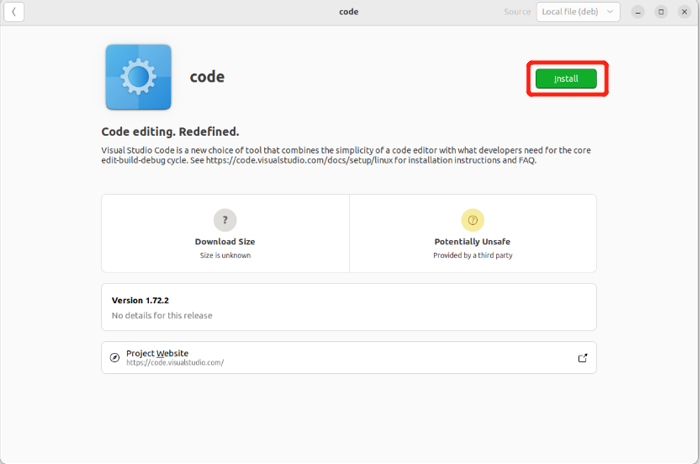The image size is (700, 464).
Task: Go back using the header arrow
Action: [14, 12]
